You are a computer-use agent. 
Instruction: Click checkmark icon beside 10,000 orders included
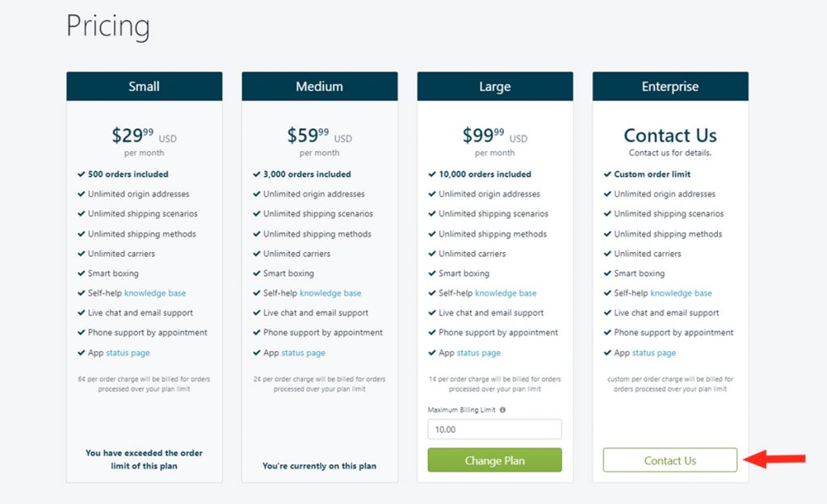pyautogui.click(x=432, y=174)
